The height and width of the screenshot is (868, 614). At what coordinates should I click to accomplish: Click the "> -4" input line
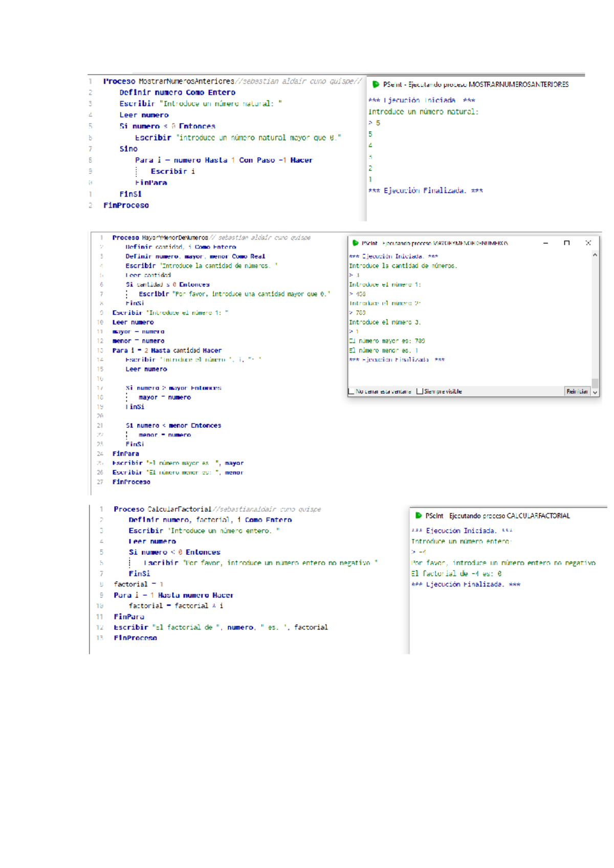pos(419,552)
